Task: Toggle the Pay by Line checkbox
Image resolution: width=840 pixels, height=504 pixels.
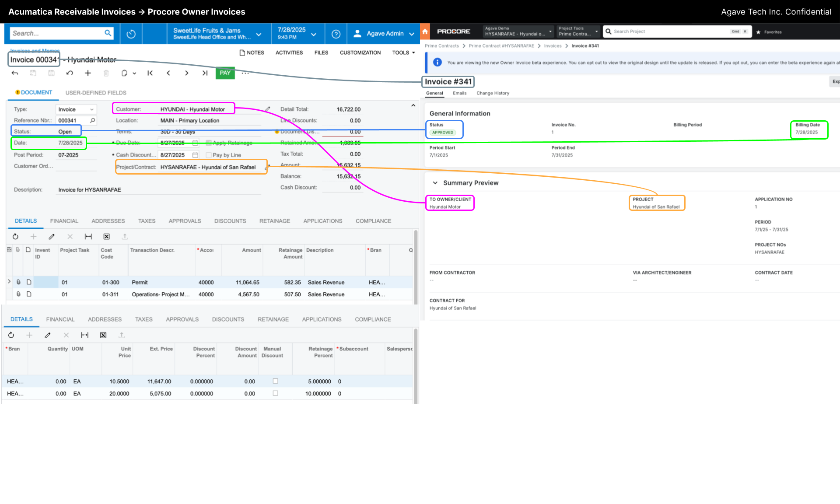Action: (209, 155)
